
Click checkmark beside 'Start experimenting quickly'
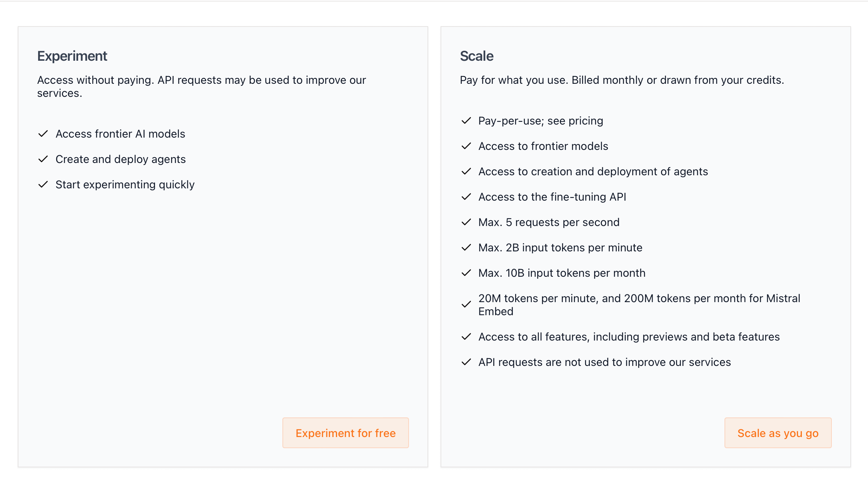pos(43,184)
